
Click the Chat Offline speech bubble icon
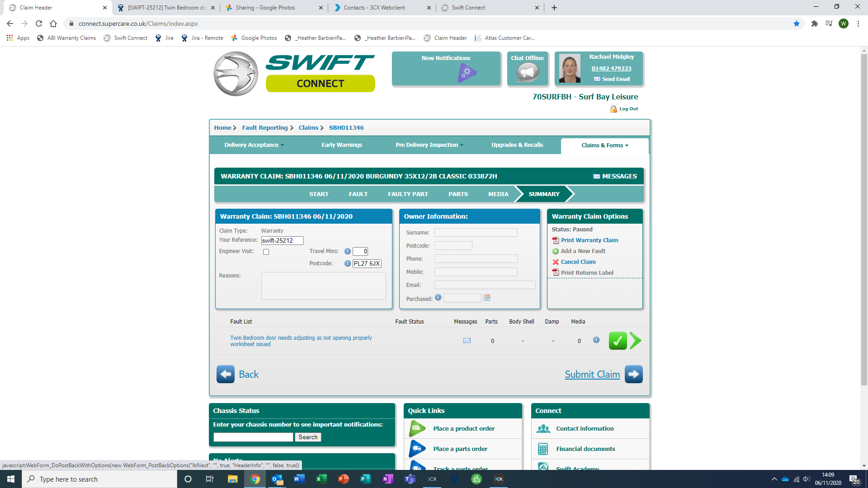[x=527, y=72]
